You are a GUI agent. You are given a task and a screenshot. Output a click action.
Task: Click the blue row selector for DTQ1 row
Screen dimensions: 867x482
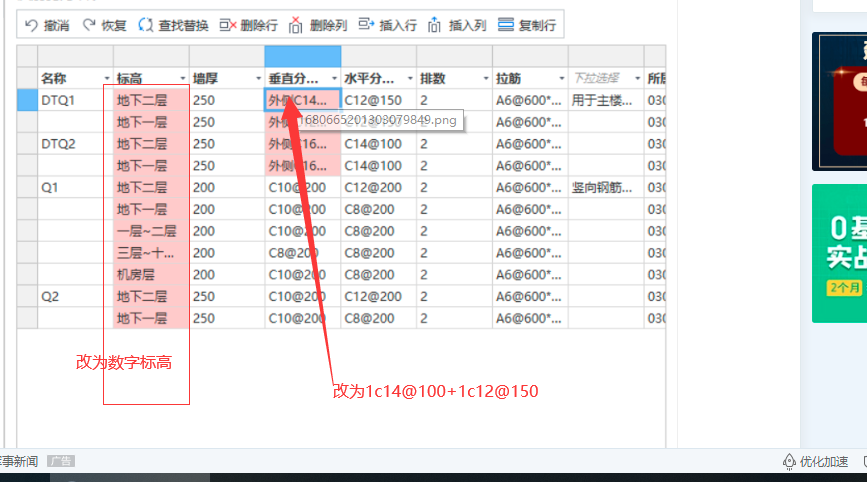pos(27,101)
